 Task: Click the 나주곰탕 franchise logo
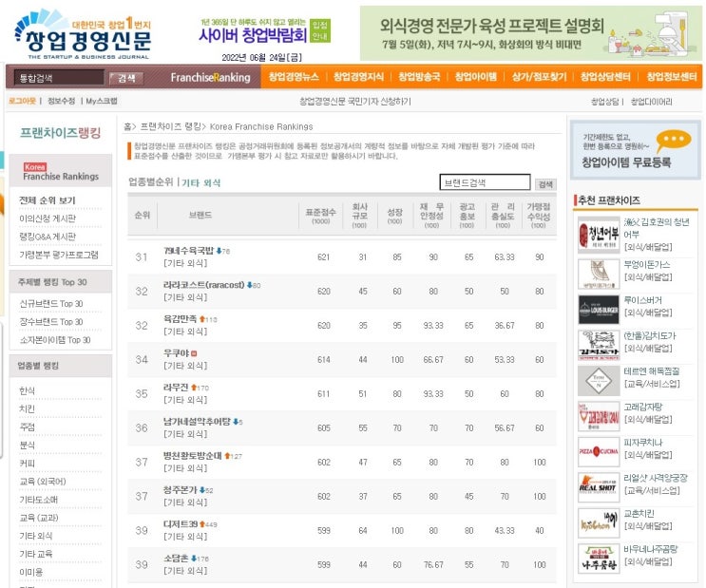tap(599, 559)
